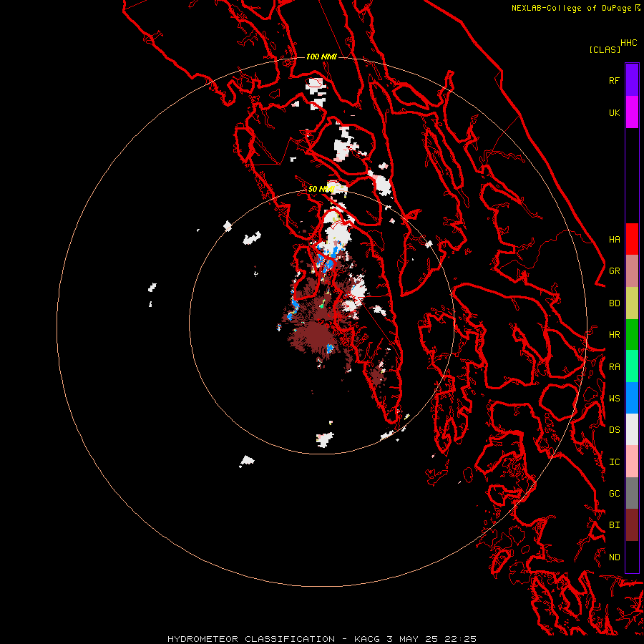This screenshot has width=644, height=644.
Task: Click the RF legend label
Action: pyautogui.click(x=614, y=80)
